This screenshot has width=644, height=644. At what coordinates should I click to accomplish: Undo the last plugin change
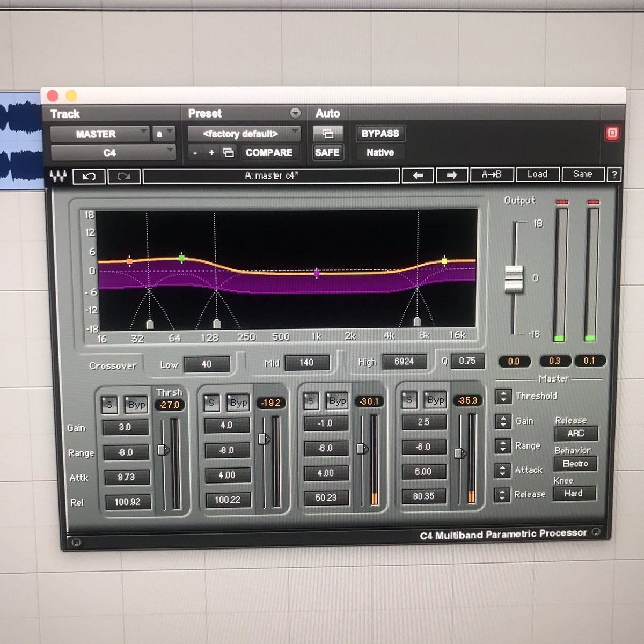click(89, 176)
